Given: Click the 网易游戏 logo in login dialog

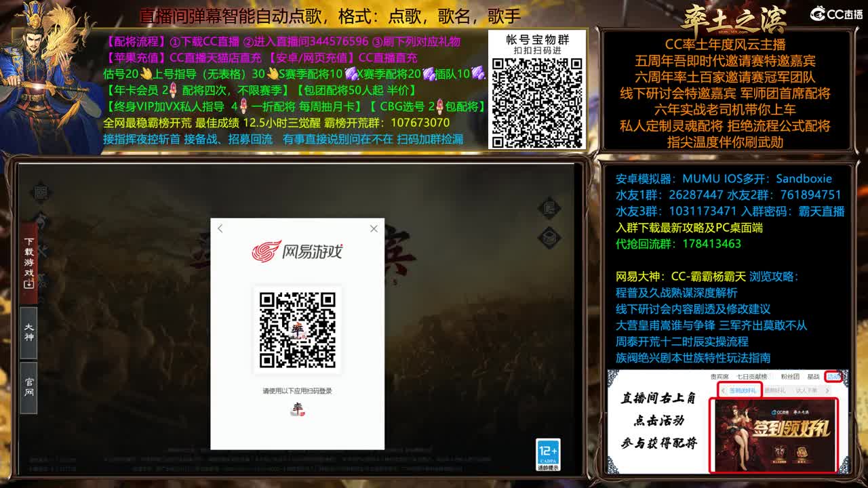Looking at the screenshot, I should click(x=298, y=251).
